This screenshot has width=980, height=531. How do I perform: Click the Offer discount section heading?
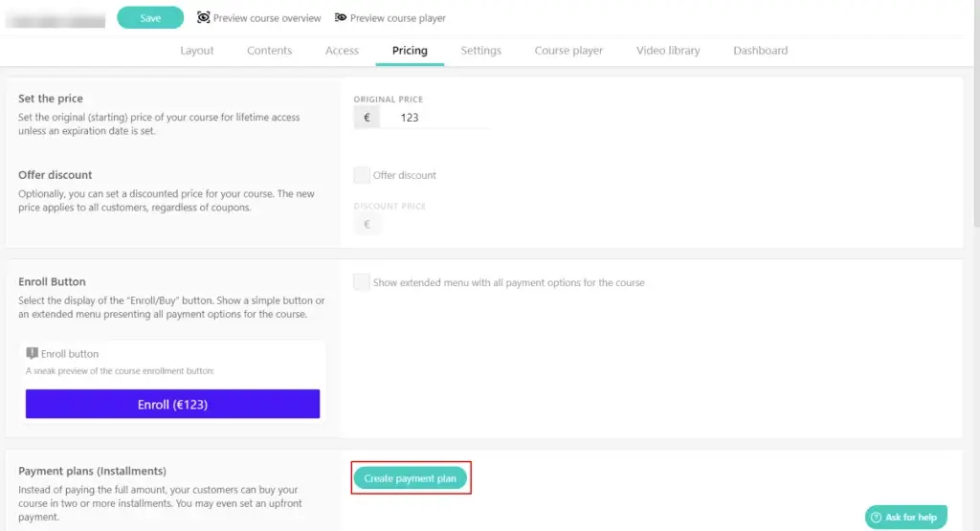(55, 175)
